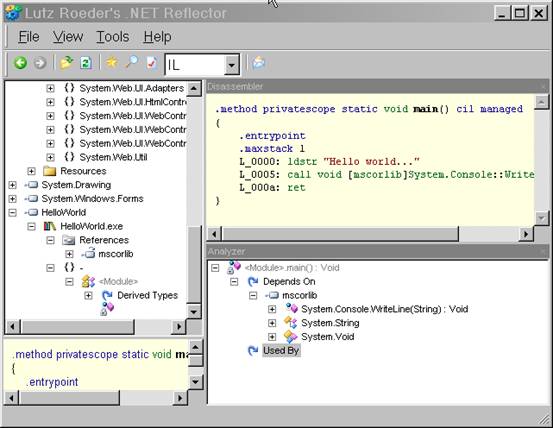Expand the System.Drawing assembly node

click(12, 185)
